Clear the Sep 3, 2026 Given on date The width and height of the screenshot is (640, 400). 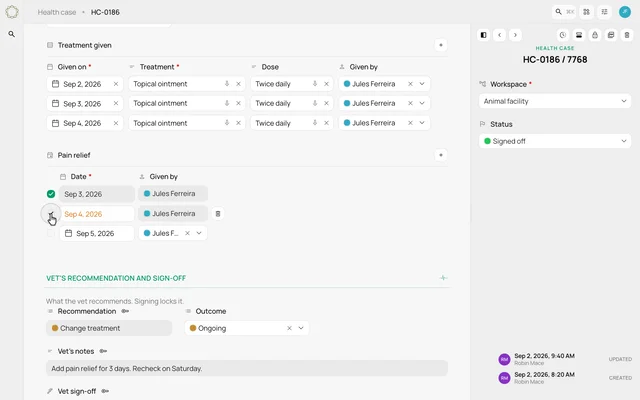tap(116, 103)
